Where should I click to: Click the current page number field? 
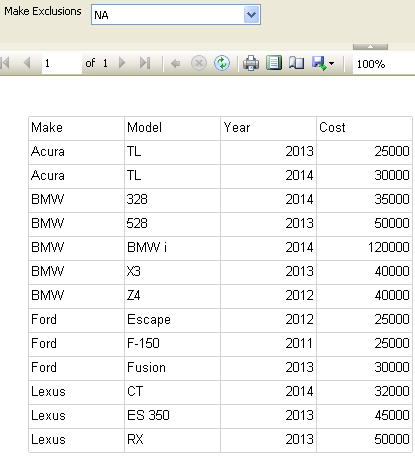[x=62, y=63]
